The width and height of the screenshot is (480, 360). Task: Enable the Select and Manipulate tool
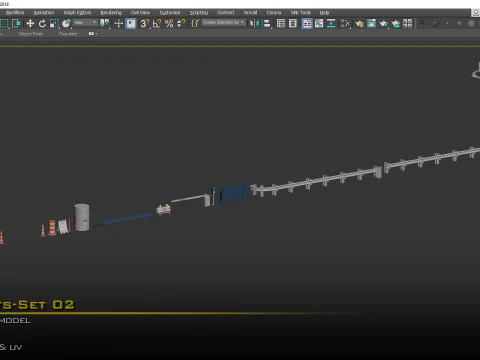pos(118,23)
